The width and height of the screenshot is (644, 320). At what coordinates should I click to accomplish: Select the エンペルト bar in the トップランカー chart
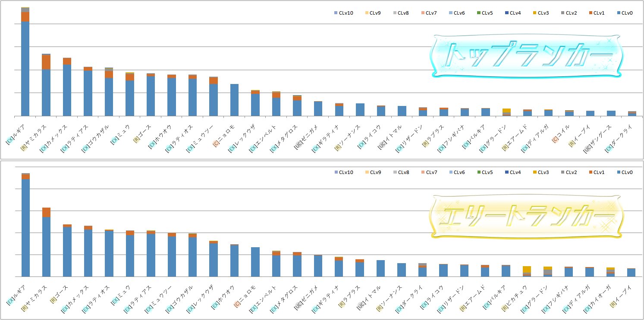tap(276, 104)
